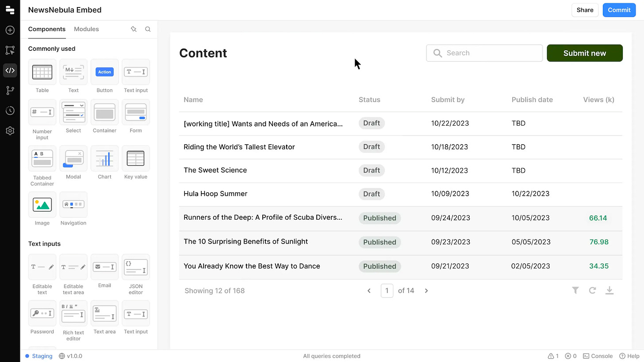
Task: Click the Commit button
Action: pos(619,10)
